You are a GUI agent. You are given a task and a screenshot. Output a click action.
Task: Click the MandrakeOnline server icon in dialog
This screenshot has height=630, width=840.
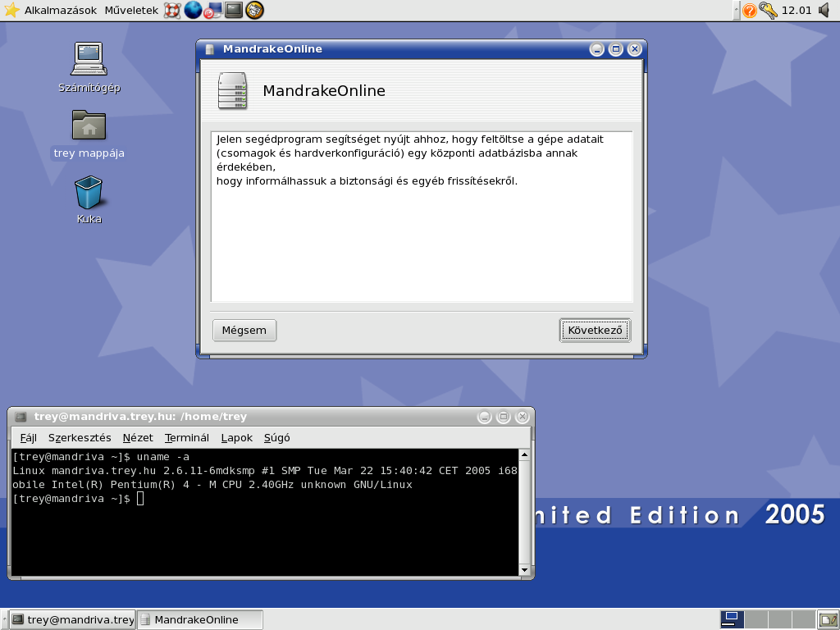coord(232,90)
